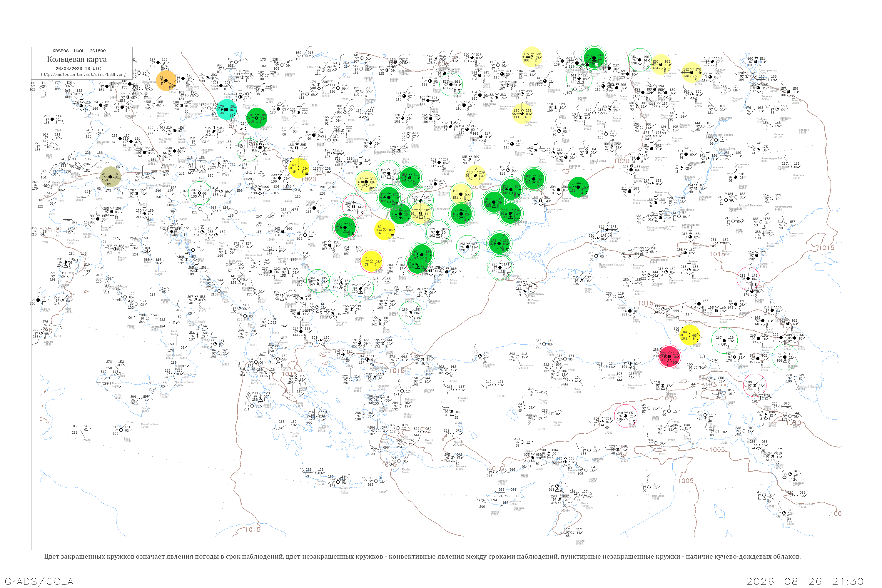This screenshot has width=882, height=588.
Task: Click the yellow circle at Krakow
Action: point(299,168)
